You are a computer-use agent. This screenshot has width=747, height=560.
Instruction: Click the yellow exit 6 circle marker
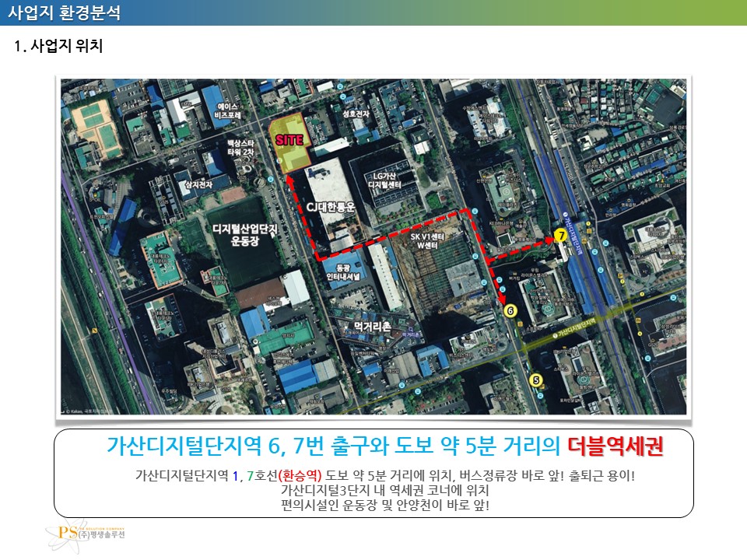click(x=510, y=311)
